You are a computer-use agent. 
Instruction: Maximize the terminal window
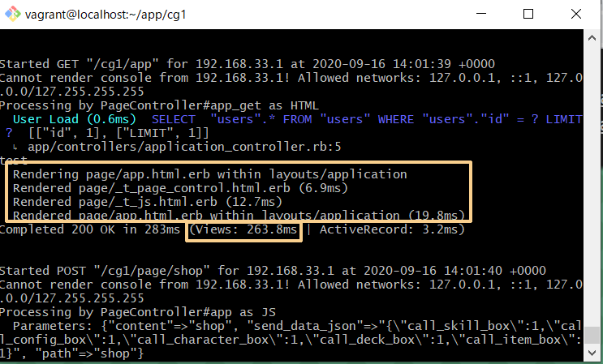(528, 14)
